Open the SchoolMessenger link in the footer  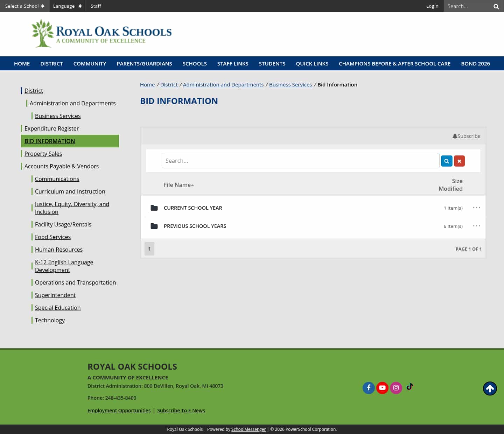248,429
